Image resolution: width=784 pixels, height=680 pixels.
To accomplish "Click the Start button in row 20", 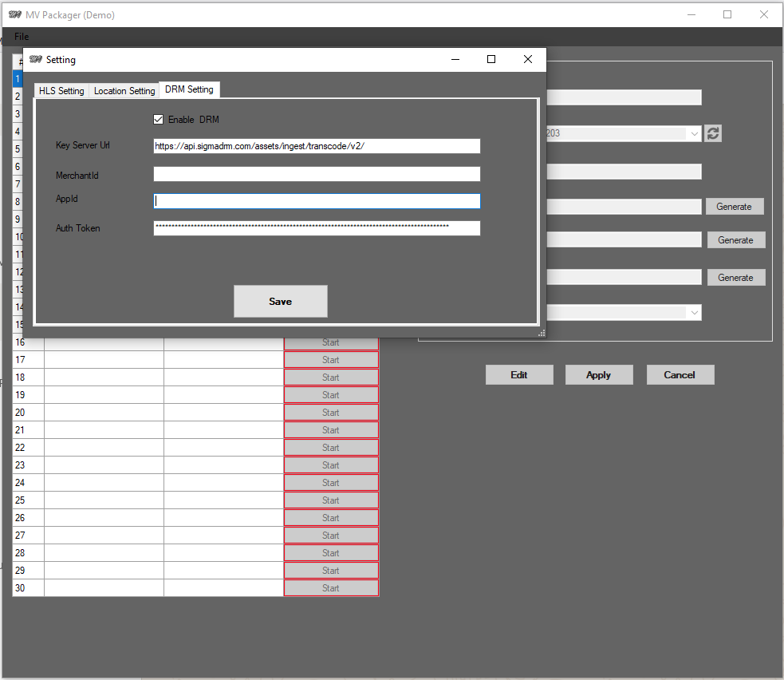I will pos(331,413).
